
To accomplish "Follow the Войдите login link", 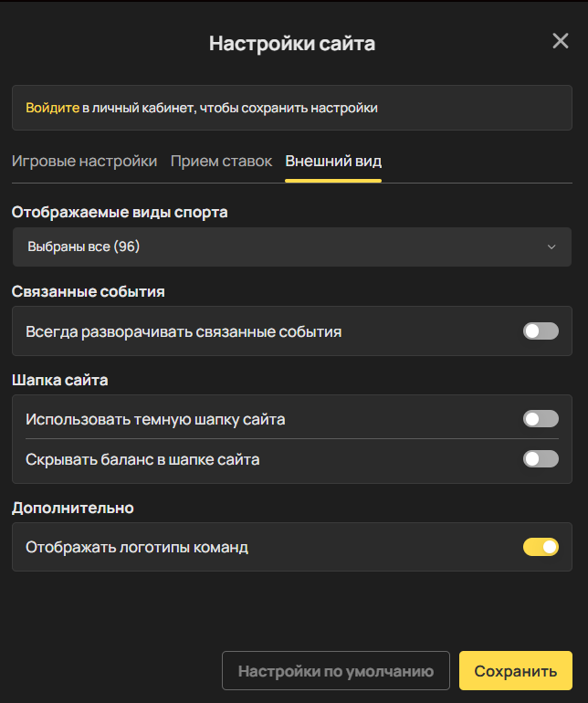I will [52, 108].
